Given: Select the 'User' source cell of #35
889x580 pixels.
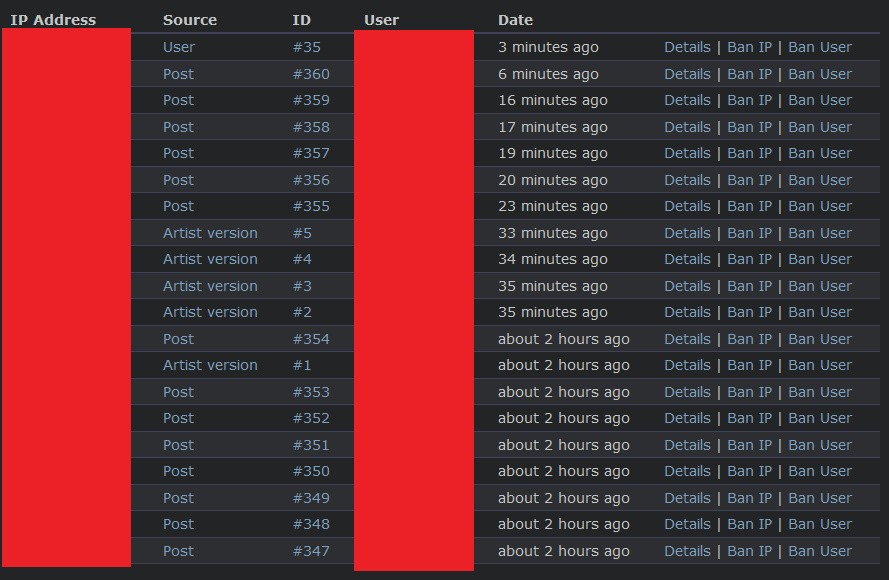Looking at the screenshot, I should [x=179, y=47].
